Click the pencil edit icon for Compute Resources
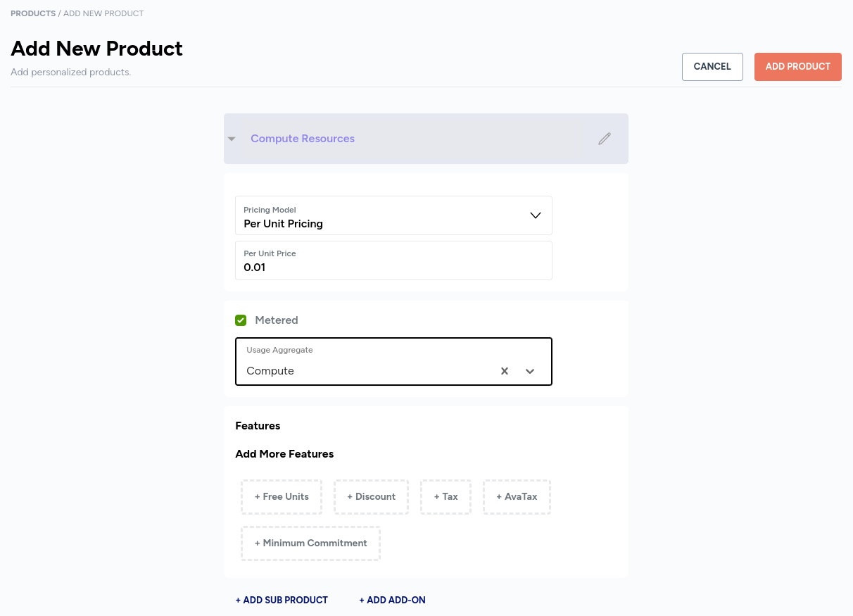853x616 pixels. (x=604, y=139)
